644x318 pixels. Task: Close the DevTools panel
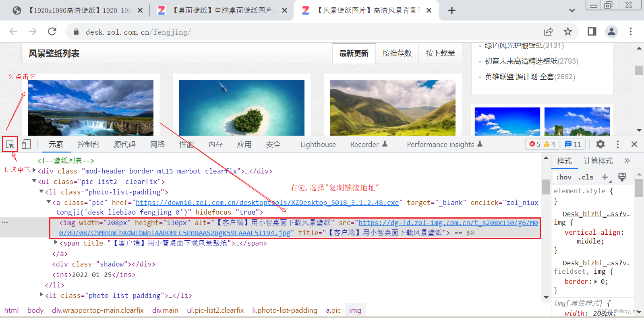[x=634, y=144]
